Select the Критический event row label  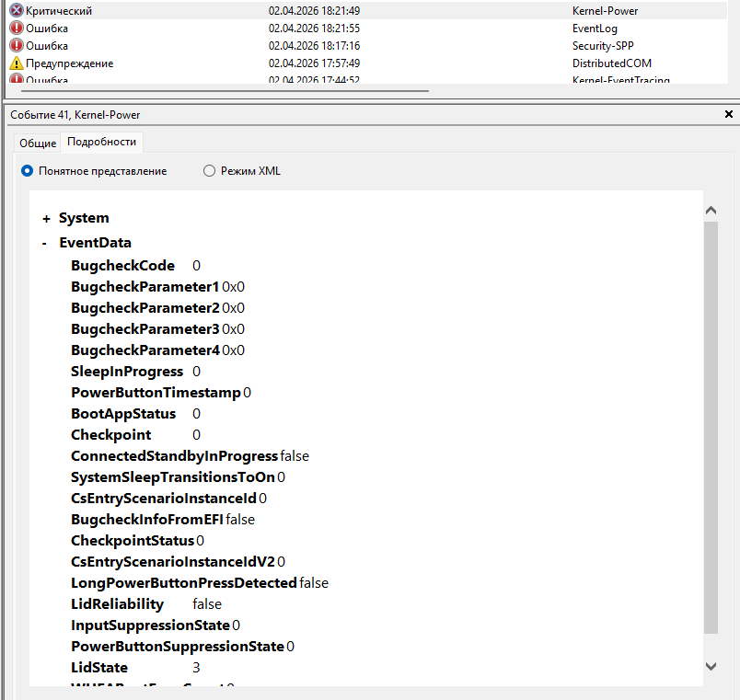tap(59, 11)
